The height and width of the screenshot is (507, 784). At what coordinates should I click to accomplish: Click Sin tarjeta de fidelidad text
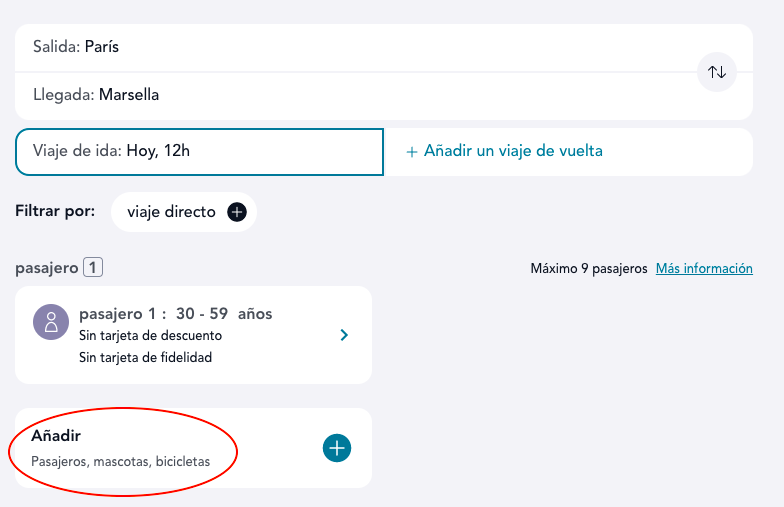coord(146,358)
